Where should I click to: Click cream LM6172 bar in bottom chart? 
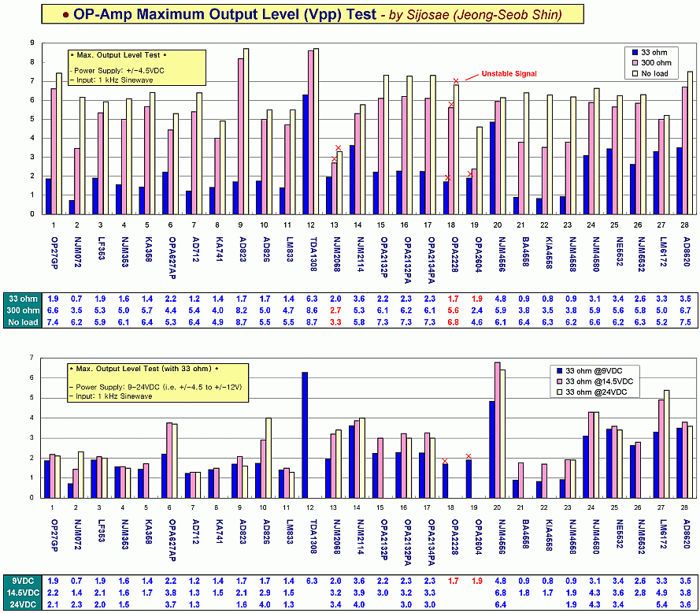(x=667, y=444)
